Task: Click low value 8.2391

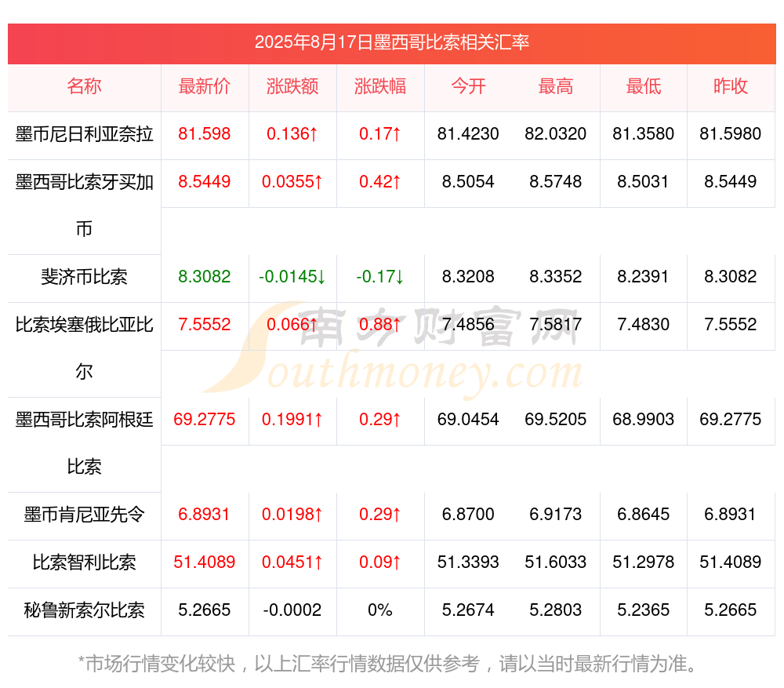Action: click(x=644, y=277)
